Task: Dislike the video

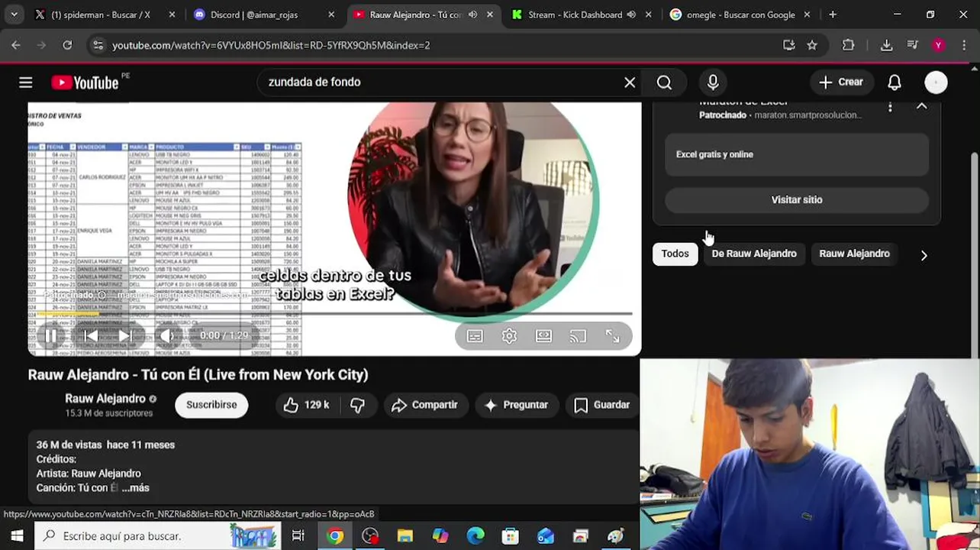Action: 357,405
